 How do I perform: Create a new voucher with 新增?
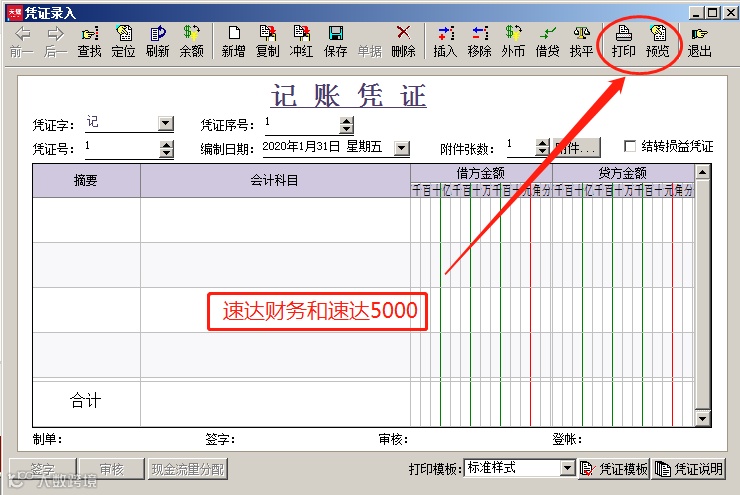point(234,42)
